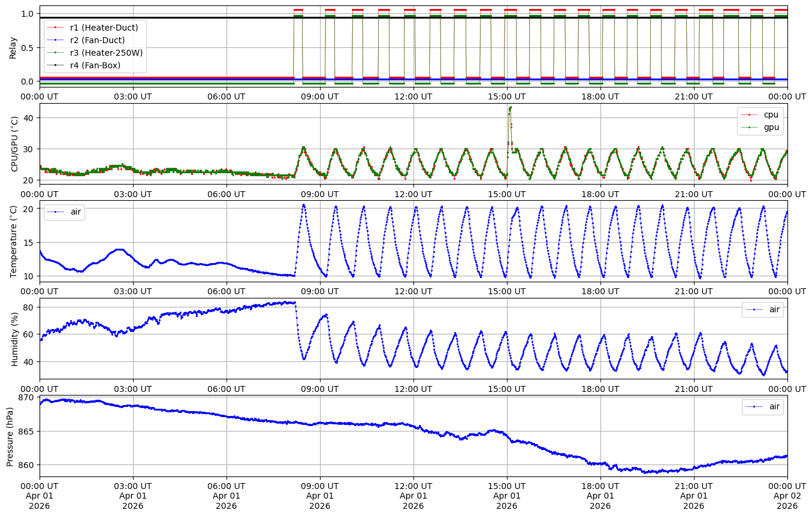
Task: Click the r1 (Heater-Duct) legend entry
Action: click(104, 28)
